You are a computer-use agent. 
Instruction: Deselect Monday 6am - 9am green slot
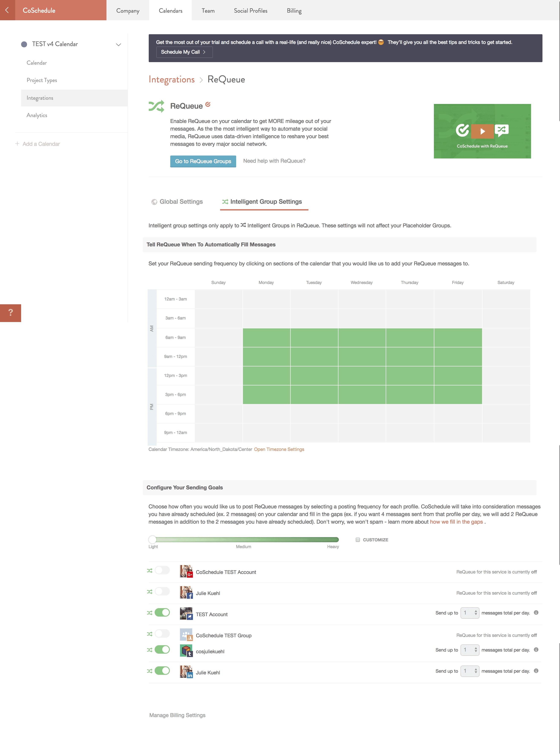tap(266, 337)
